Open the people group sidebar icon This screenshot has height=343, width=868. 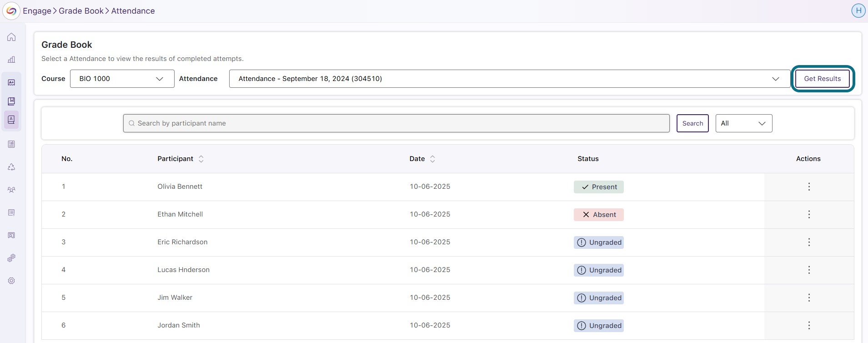(11, 190)
